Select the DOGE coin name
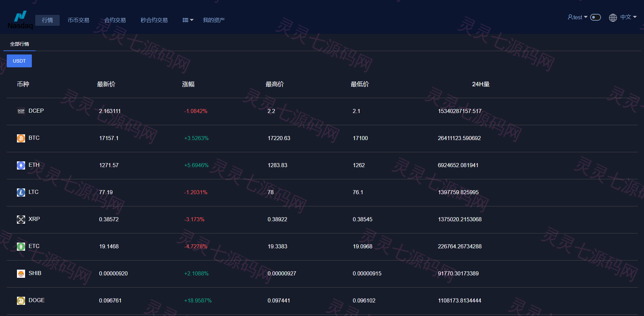 click(37, 300)
